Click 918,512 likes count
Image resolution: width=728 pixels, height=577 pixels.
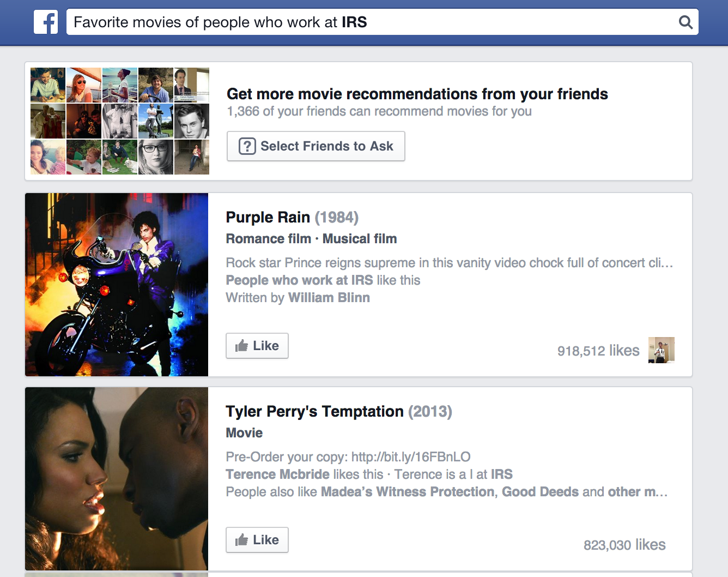[598, 351]
